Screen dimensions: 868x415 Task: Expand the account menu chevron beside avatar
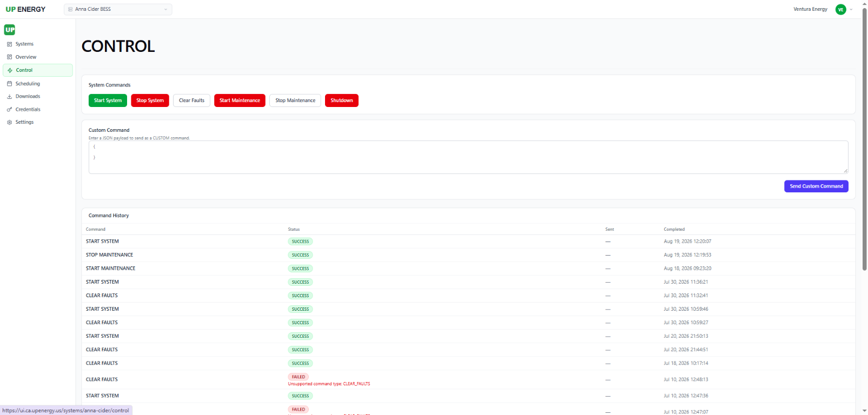(x=851, y=9)
